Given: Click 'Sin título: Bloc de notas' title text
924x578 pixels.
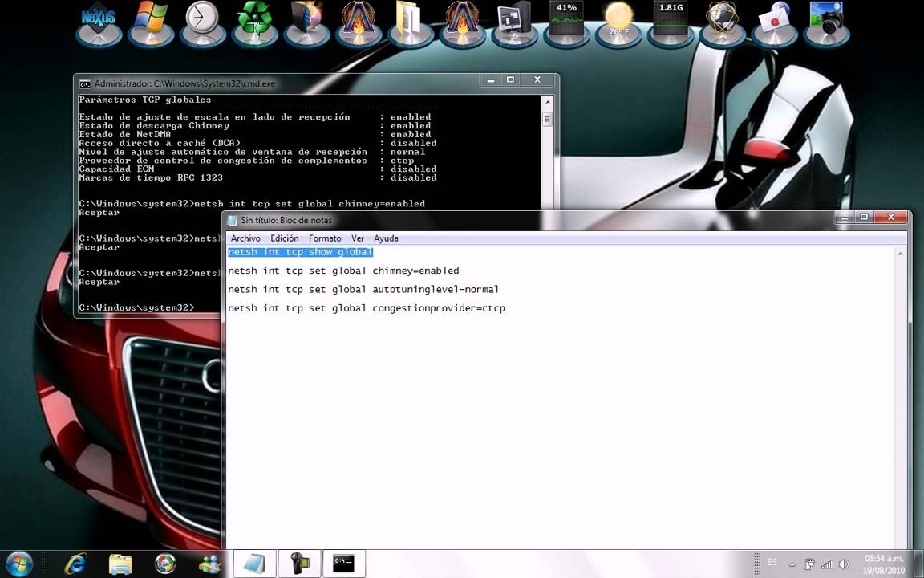Looking at the screenshot, I should (286, 220).
